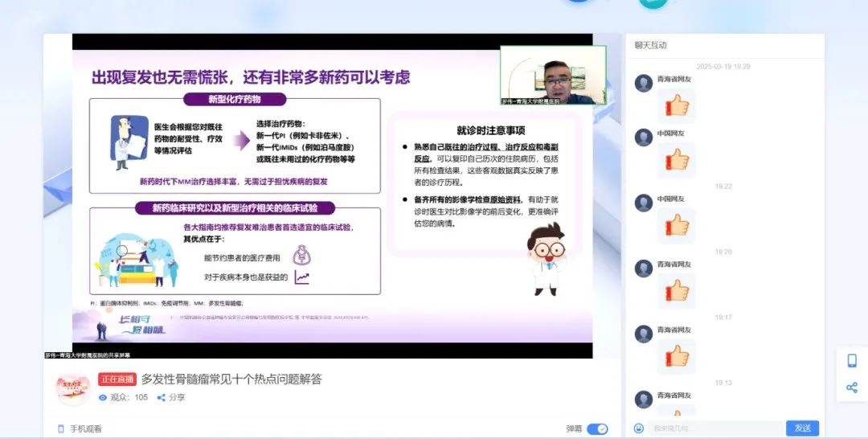Click the thumbs-up sticker just below 19:20
The image size is (868, 439).
[677, 291]
